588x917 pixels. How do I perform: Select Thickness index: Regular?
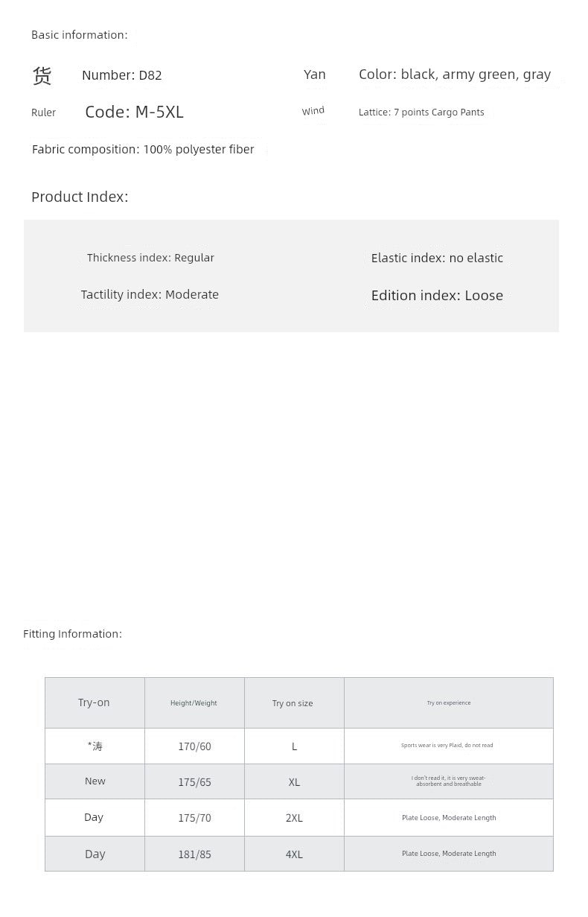(150, 258)
